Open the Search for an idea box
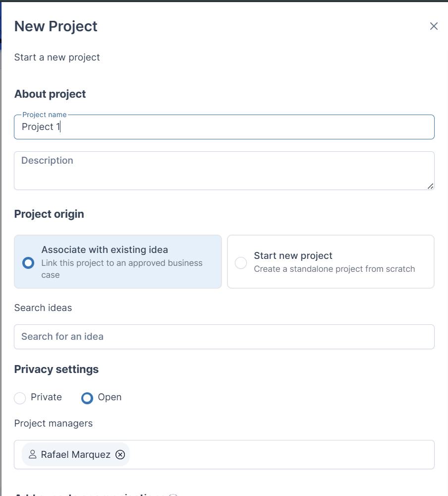The image size is (448, 496). 224,337
